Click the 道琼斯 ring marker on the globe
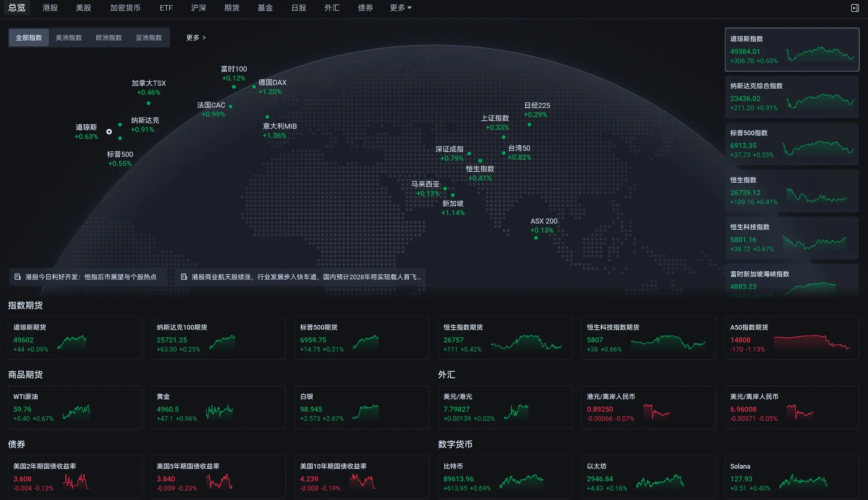 pyautogui.click(x=109, y=132)
